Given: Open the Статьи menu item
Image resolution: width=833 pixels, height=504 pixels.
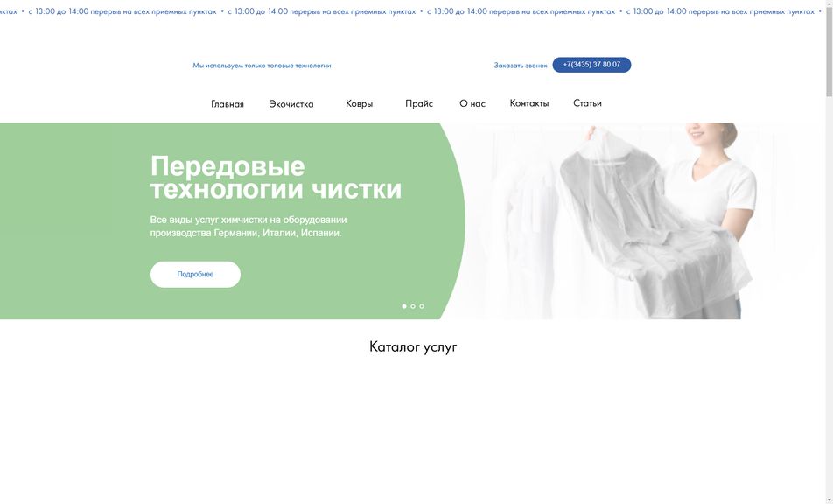Looking at the screenshot, I should coord(587,103).
